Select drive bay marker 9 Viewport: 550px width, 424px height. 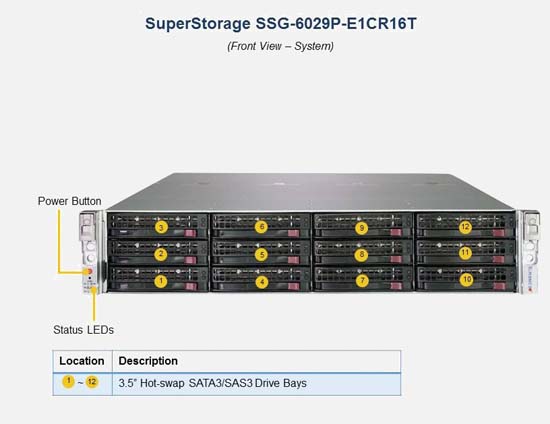click(362, 228)
